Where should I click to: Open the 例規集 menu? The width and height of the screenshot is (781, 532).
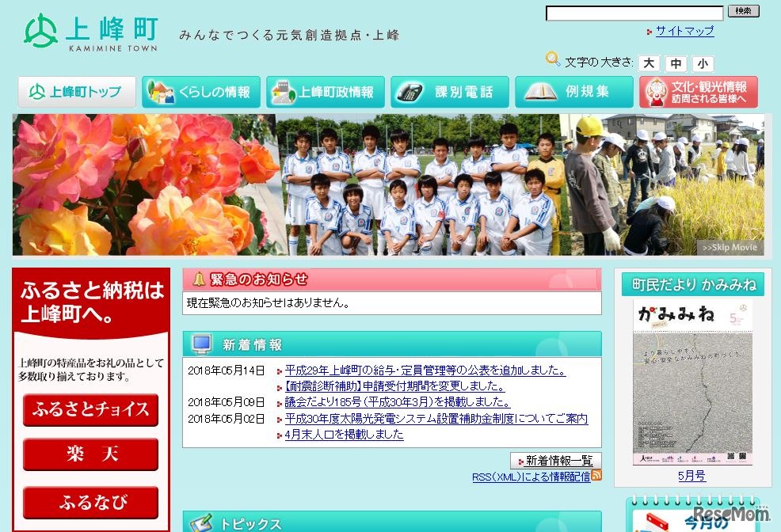tap(574, 92)
